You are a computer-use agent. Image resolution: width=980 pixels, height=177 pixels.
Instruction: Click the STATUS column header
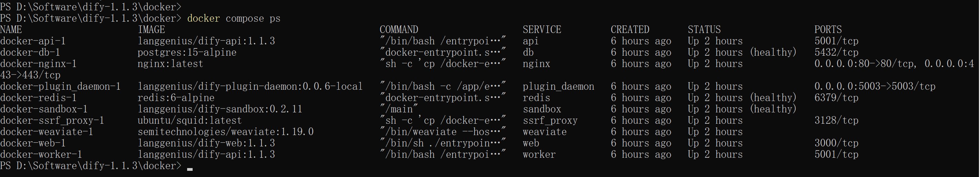[704, 30]
